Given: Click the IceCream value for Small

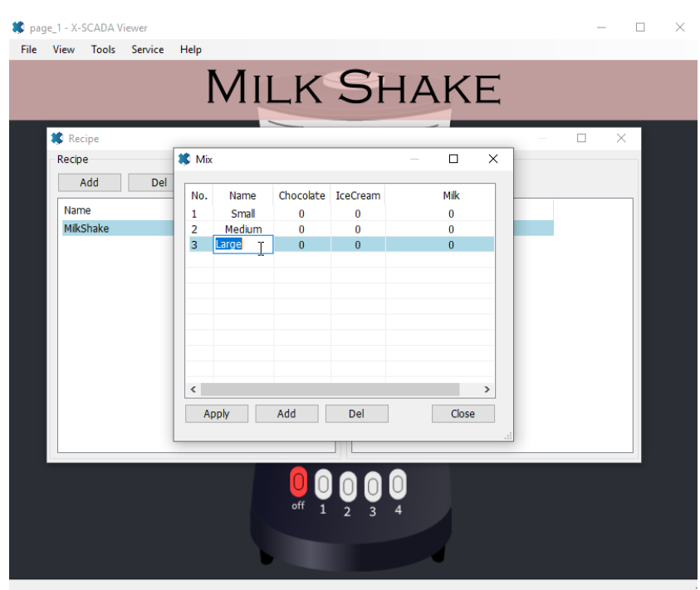Looking at the screenshot, I should [358, 214].
